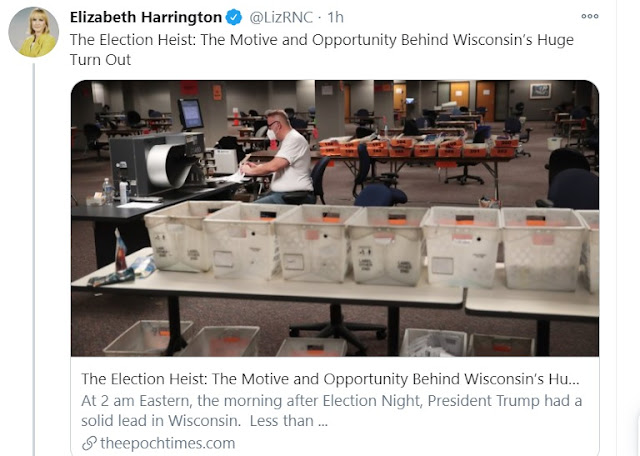Screen dimensions: 640x456
Task: Click the 'Turn Out' second line of tweet text
Action: pos(100,60)
